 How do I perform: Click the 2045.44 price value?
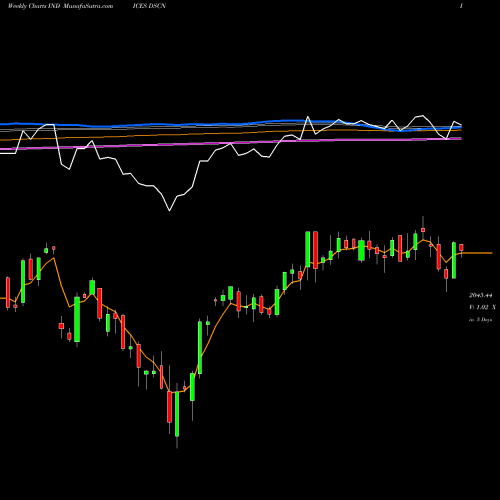tap(481, 295)
